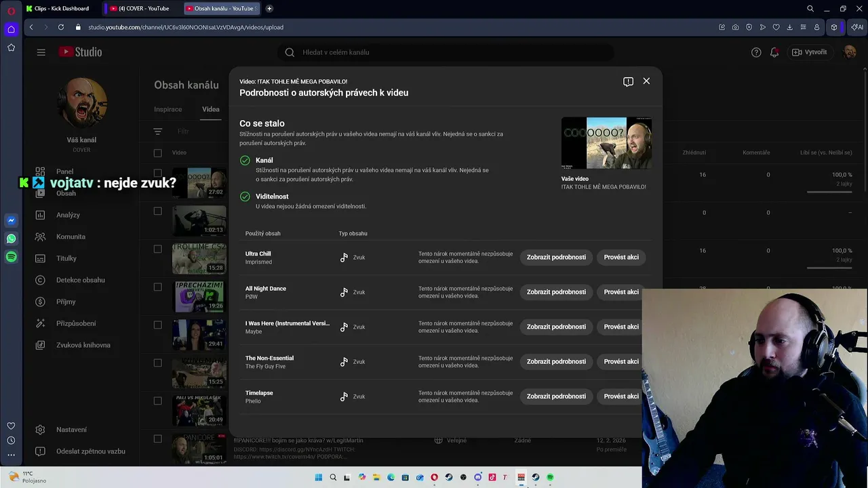The image size is (868, 488).
Task: Open Discord from the taskbar
Action: pyautogui.click(x=477, y=477)
